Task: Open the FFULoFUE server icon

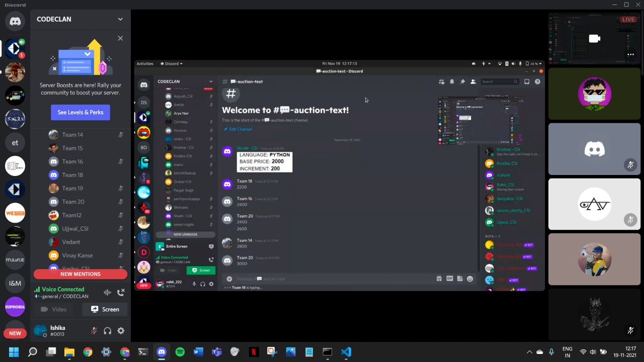Action: point(15,260)
